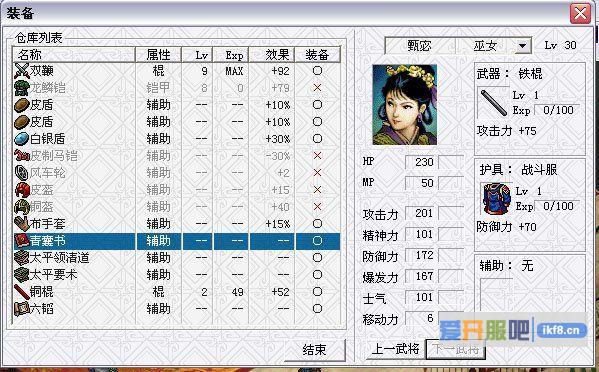Click the 结束 button
This screenshot has height=372, width=599.
point(314,349)
